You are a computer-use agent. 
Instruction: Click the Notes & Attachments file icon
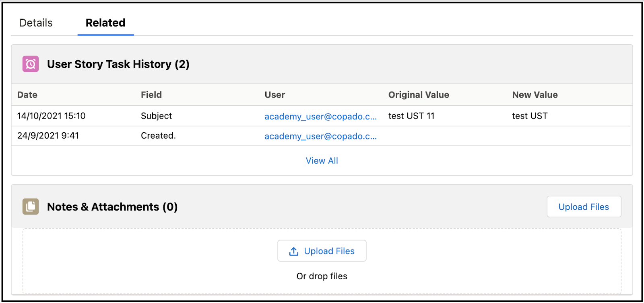31,207
